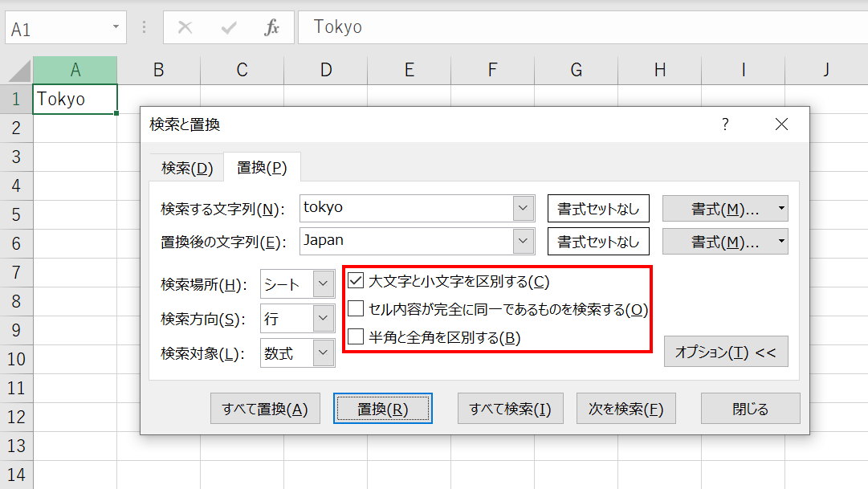The width and height of the screenshot is (868, 489).
Task: Open the 検索対象 dropdown showing 数式
Action: 323,353
